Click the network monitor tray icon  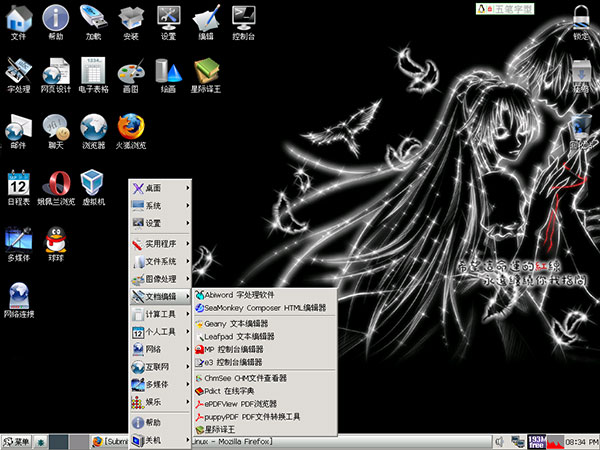coord(518,442)
